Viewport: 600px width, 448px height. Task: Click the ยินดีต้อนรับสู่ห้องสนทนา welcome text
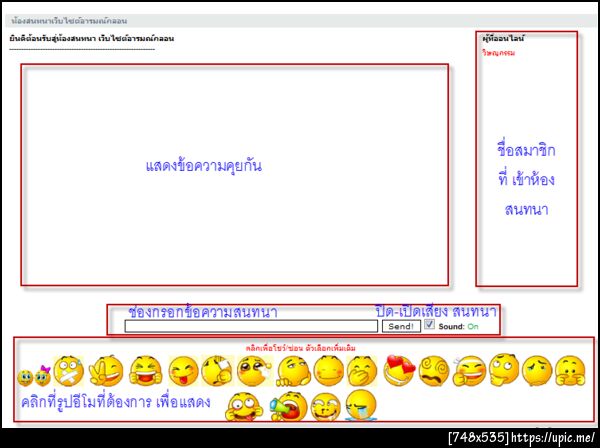point(92,38)
